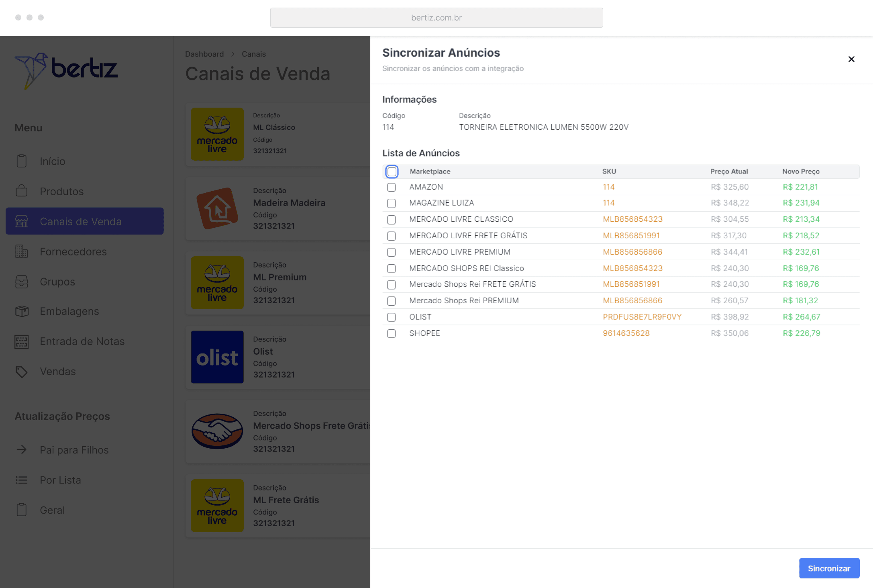Check the Mercado Shops Rei FRETE GRÁTIS checkbox
The height and width of the screenshot is (588, 873).
click(392, 285)
